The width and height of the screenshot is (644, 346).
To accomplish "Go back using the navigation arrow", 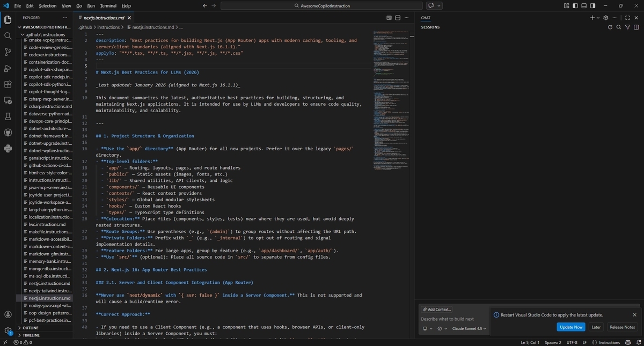I will click(x=205, y=6).
